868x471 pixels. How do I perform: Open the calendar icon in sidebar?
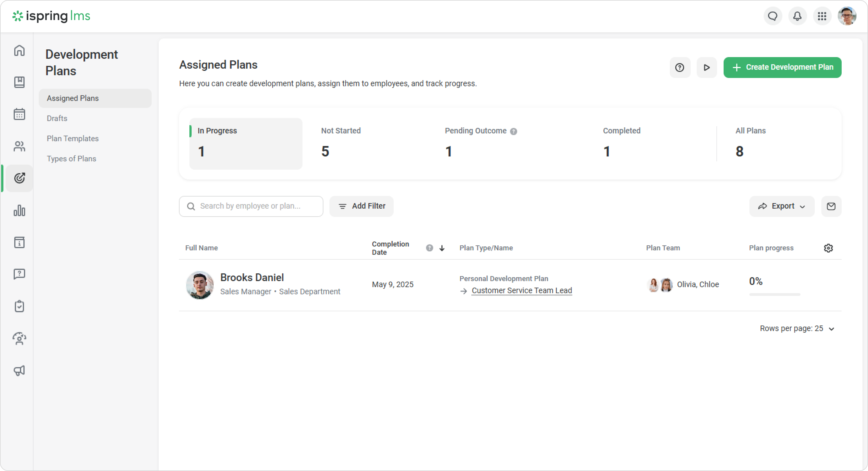tap(19, 114)
